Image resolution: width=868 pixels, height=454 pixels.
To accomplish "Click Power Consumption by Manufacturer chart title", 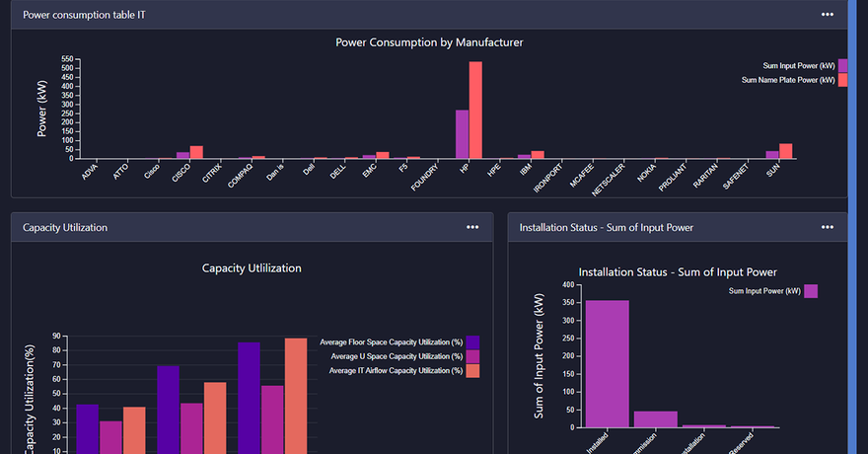I will [429, 42].
